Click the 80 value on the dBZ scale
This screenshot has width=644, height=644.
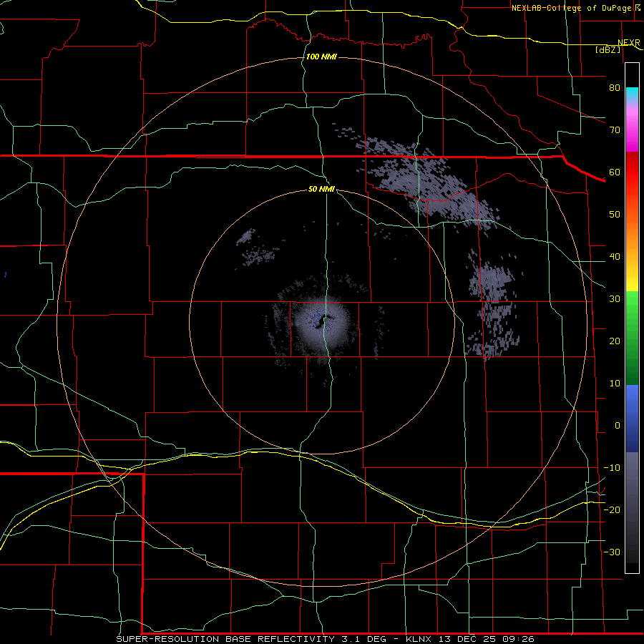pyautogui.click(x=615, y=87)
